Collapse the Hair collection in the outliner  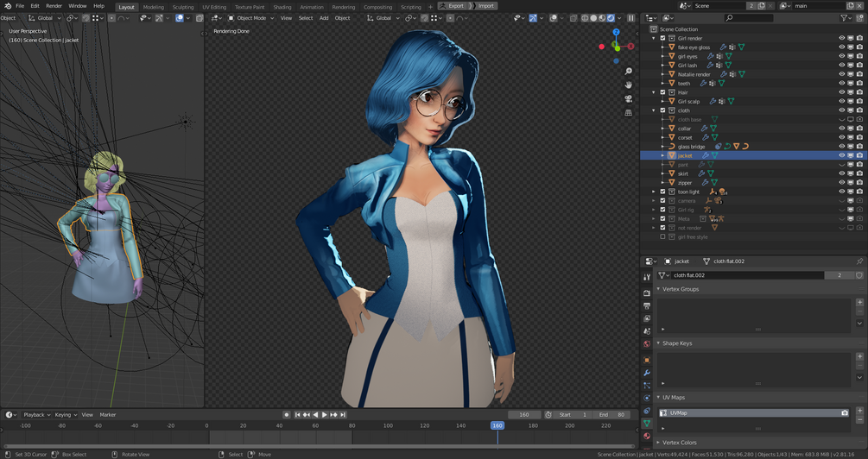(x=654, y=92)
